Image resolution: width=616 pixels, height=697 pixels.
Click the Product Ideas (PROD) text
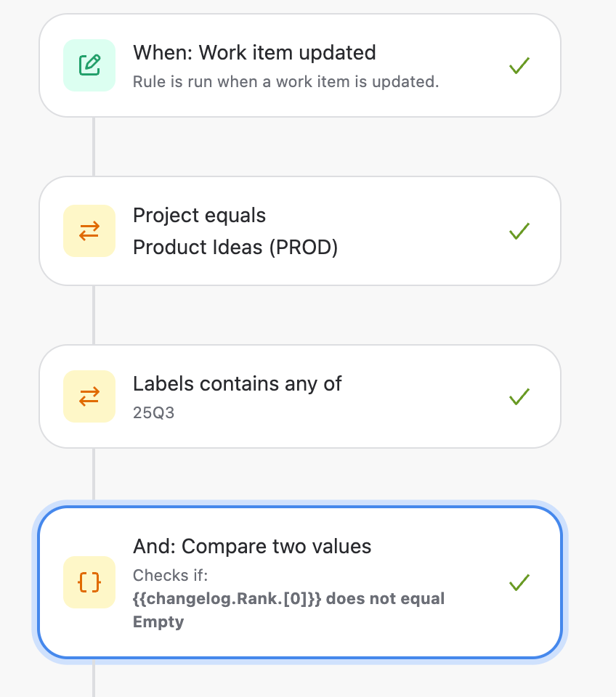coord(235,247)
